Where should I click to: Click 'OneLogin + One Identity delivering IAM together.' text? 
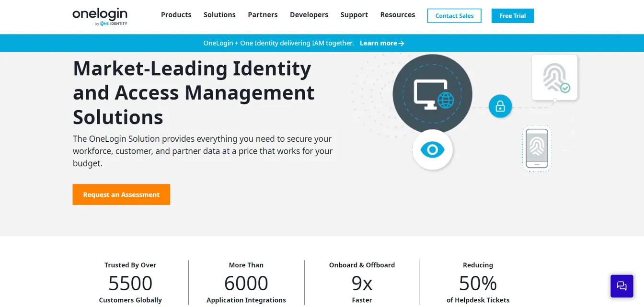pos(278,43)
